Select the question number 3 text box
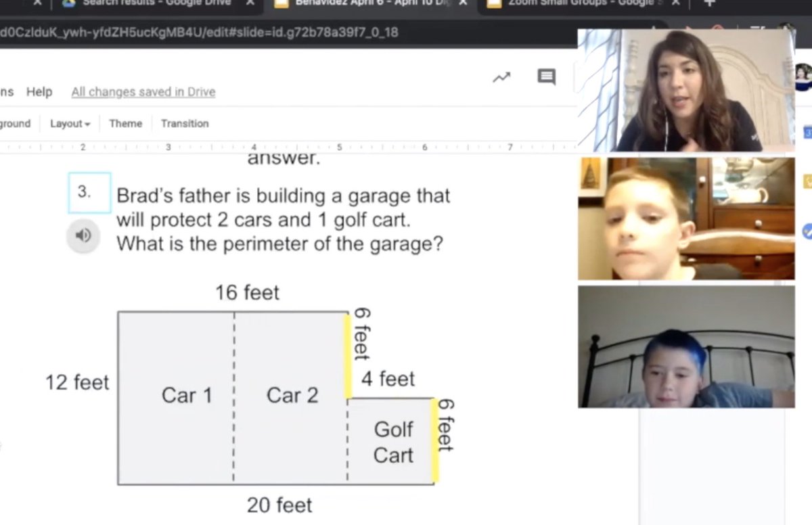Image resolution: width=812 pixels, height=525 pixels. [89, 192]
